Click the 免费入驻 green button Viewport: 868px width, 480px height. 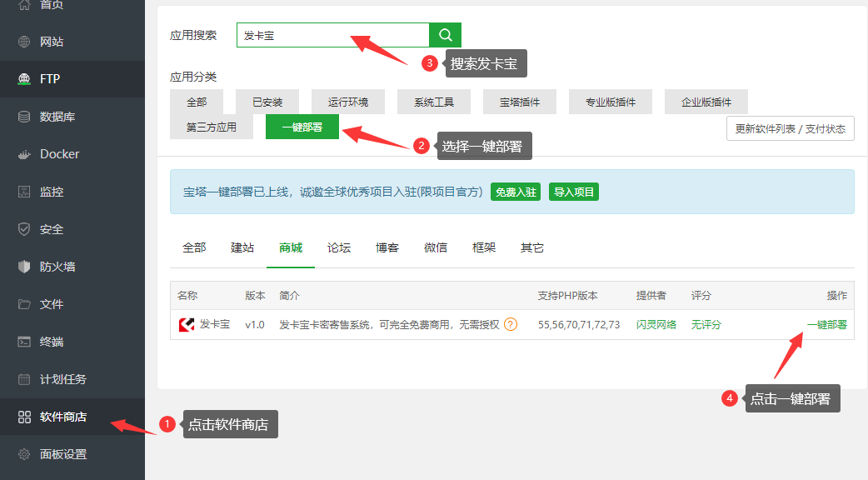(x=516, y=192)
